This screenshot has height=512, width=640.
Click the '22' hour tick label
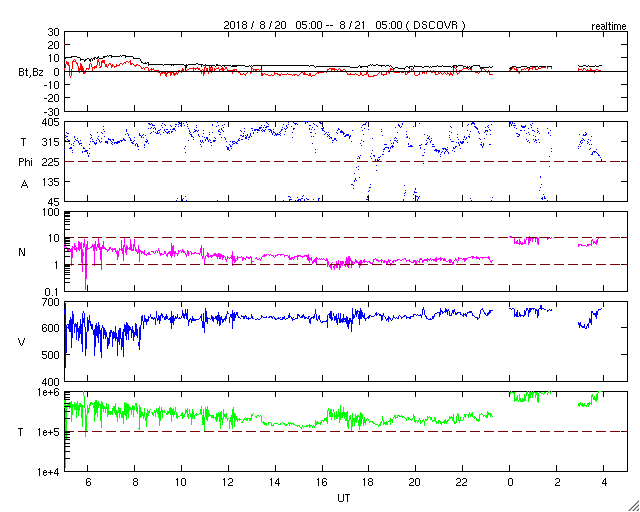[x=462, y=483]
